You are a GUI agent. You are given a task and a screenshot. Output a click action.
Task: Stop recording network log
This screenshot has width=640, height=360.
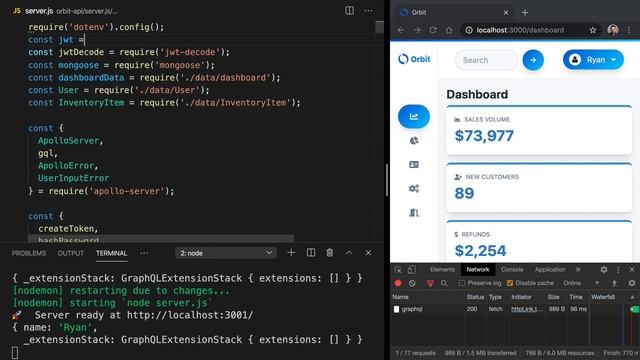tap(398, 283)
